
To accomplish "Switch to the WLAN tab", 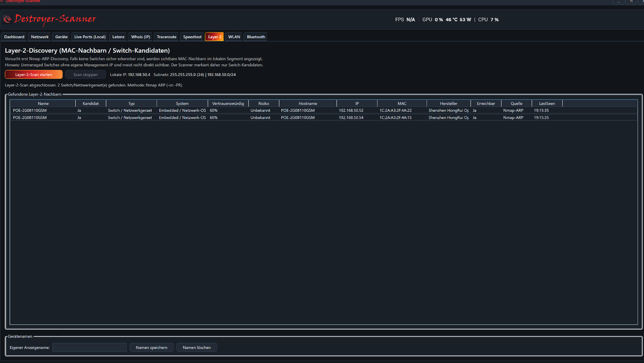I will point(234,37).
